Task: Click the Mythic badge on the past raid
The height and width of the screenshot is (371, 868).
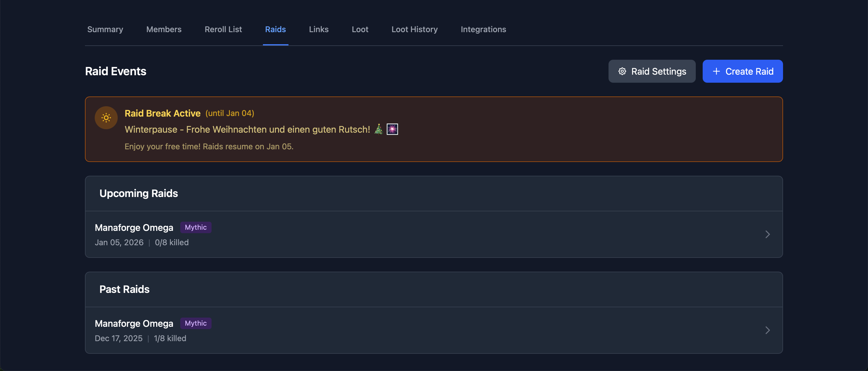Action: click(x=196, y=323)
